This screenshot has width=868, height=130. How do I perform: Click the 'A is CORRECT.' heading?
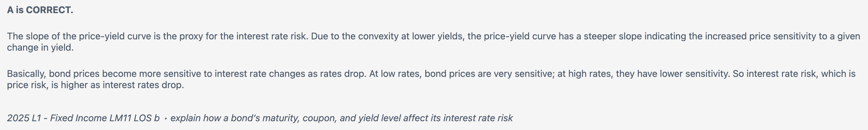[x=40, y=10]
